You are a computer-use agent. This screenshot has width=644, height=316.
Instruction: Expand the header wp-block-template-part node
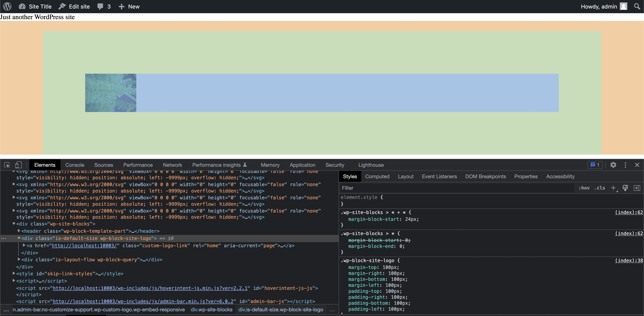(x=19, y=231)
